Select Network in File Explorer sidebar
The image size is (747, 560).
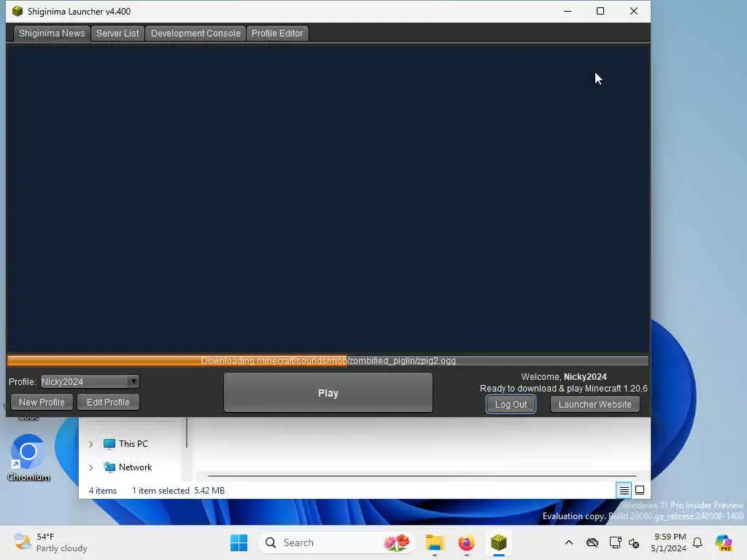(135, 467)
